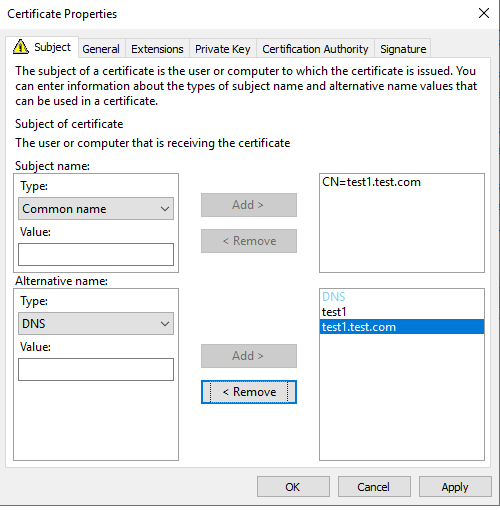Screen dimensions: 500x510
Task: Switch to the General tab
Action: coord(101,49)
